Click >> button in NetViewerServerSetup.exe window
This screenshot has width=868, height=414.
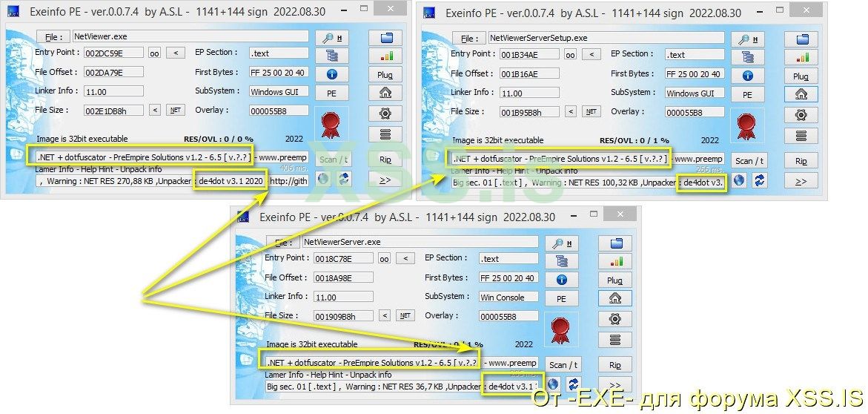click(x=801, y=181)
